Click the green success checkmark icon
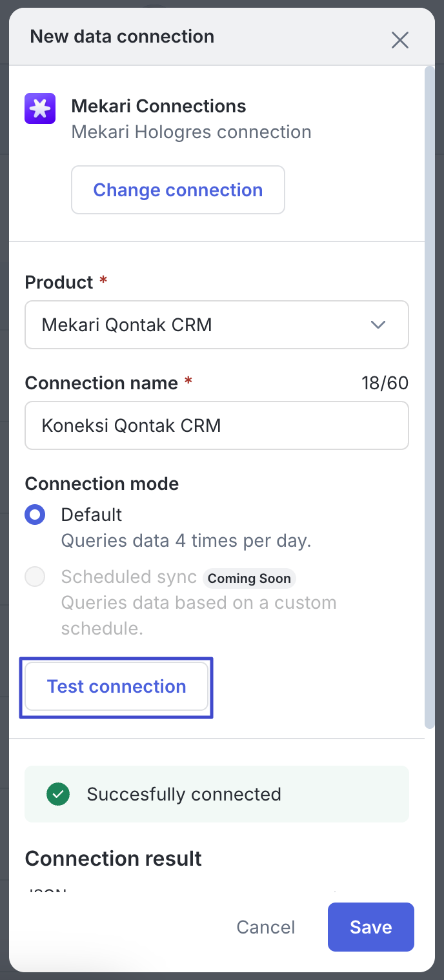 (58, 794)
